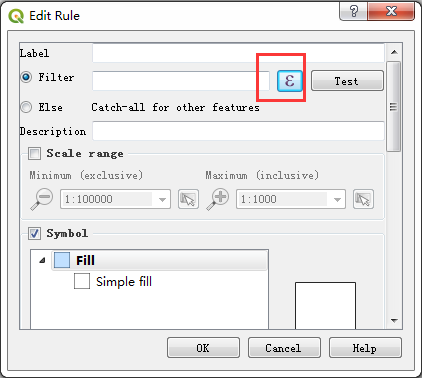Click the Test filter button
The height and width of the screenshot is (378, 422).
347,81
